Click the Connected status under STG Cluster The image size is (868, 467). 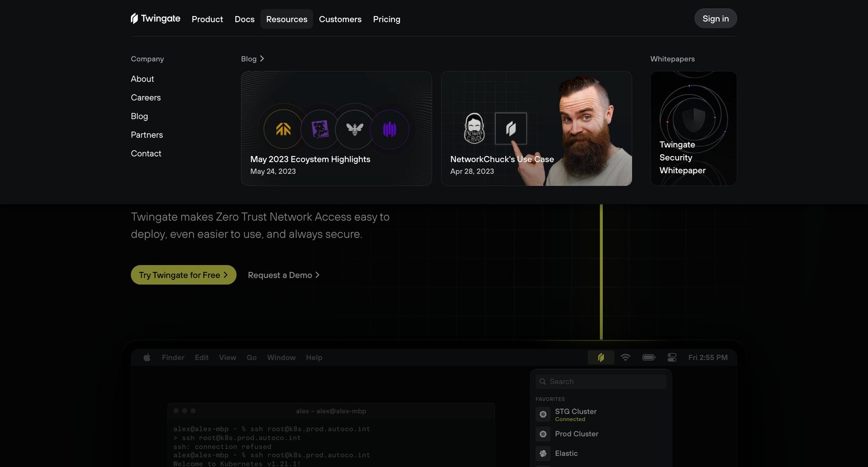tap(570, 419)
